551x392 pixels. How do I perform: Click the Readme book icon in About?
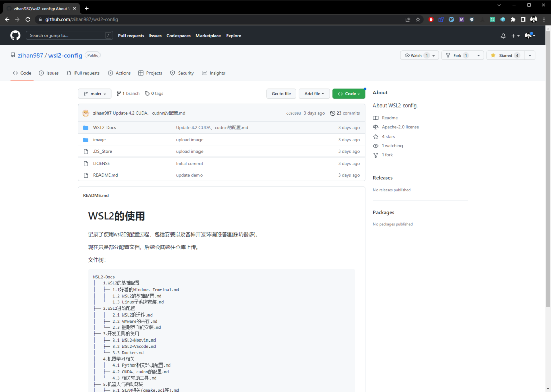pyautogui.click(x=375, y=118)
